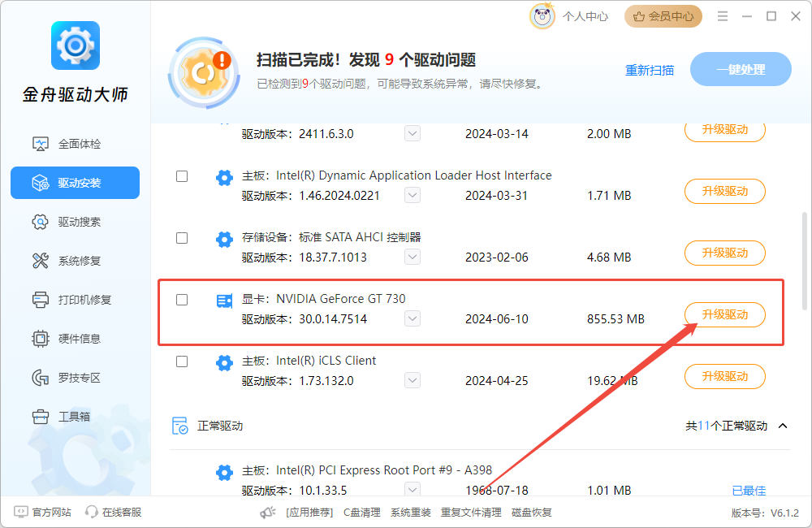The width and height of the screenshot is (812, 528).
Task: Click 一键处理 button
Action: tap(741, 69)
